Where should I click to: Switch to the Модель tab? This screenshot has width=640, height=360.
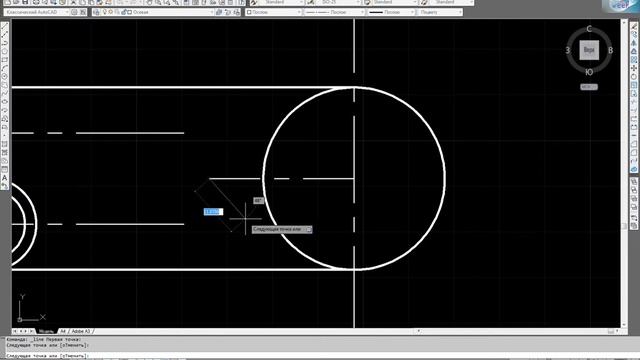[x=46, y=331]
